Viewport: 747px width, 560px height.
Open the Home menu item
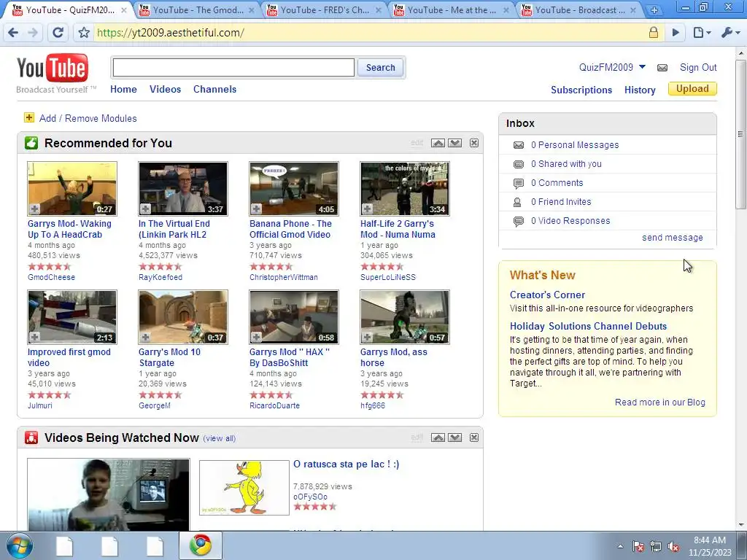pos(123,89)
